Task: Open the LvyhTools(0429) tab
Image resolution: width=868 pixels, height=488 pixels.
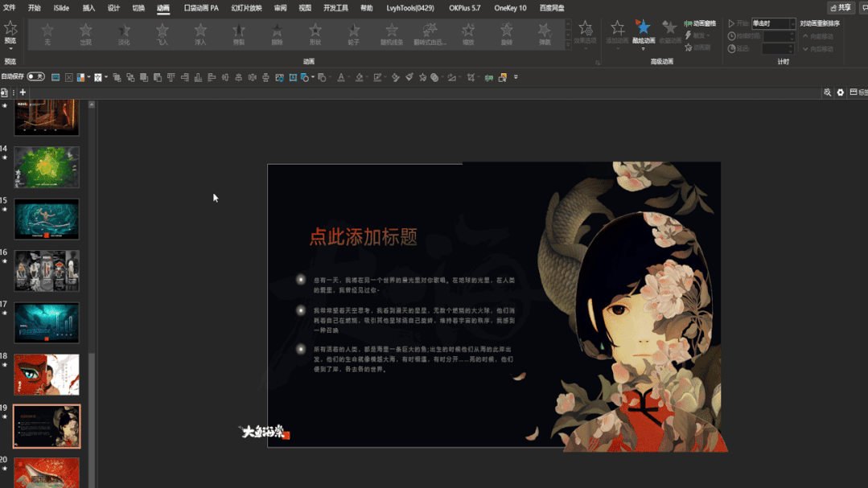Action: coord(410,8)
